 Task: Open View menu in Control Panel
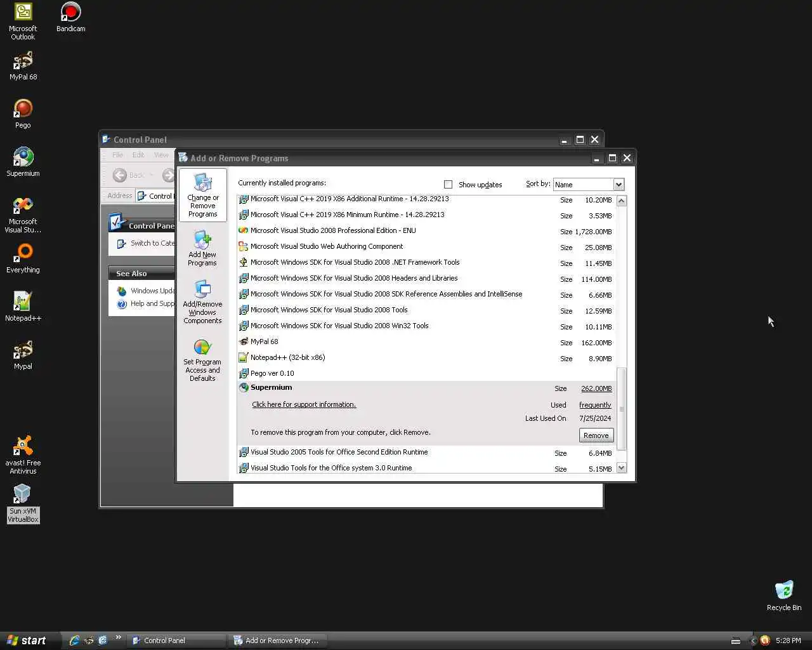[x=162, y=155]
